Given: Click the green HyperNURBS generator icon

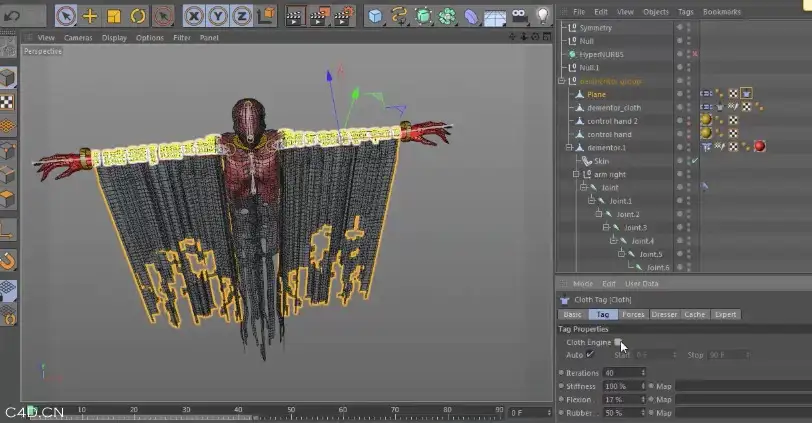Looking at the screenshot, I should [424, 17].
